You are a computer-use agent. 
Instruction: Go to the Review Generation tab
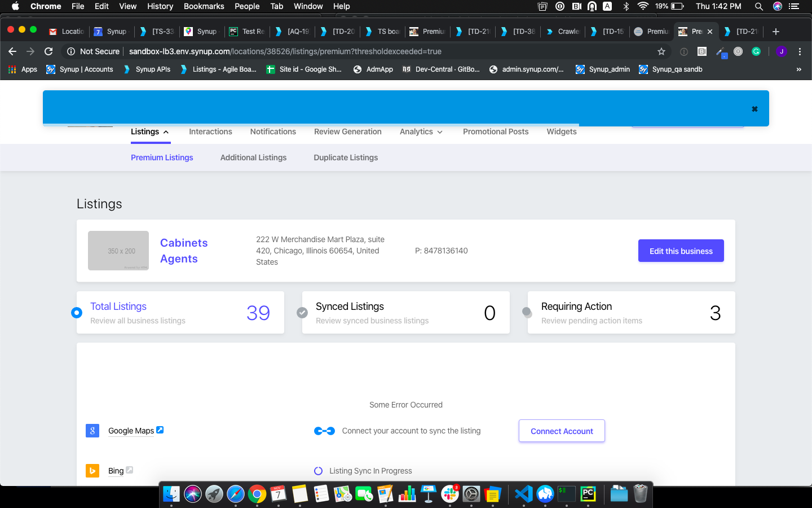(347, 132)
